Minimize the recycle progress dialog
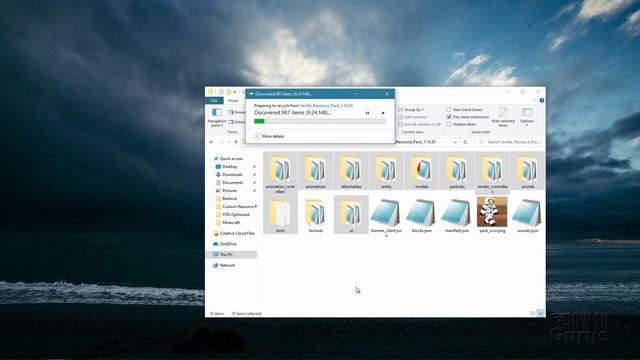The height and width of the screenshot is (360, 640). point(356,94)
